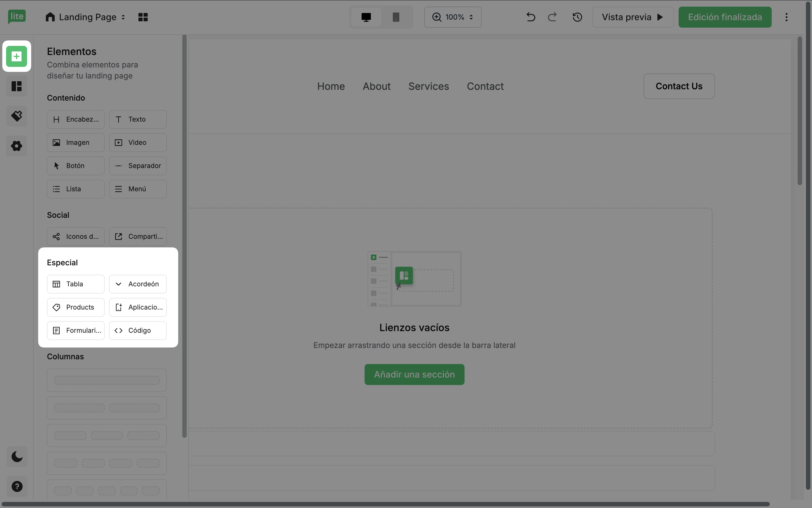The width and height of the screenshot is (812, 508).
Task: Click the elements panel scrollbar
Action: [x=184, y=236]
